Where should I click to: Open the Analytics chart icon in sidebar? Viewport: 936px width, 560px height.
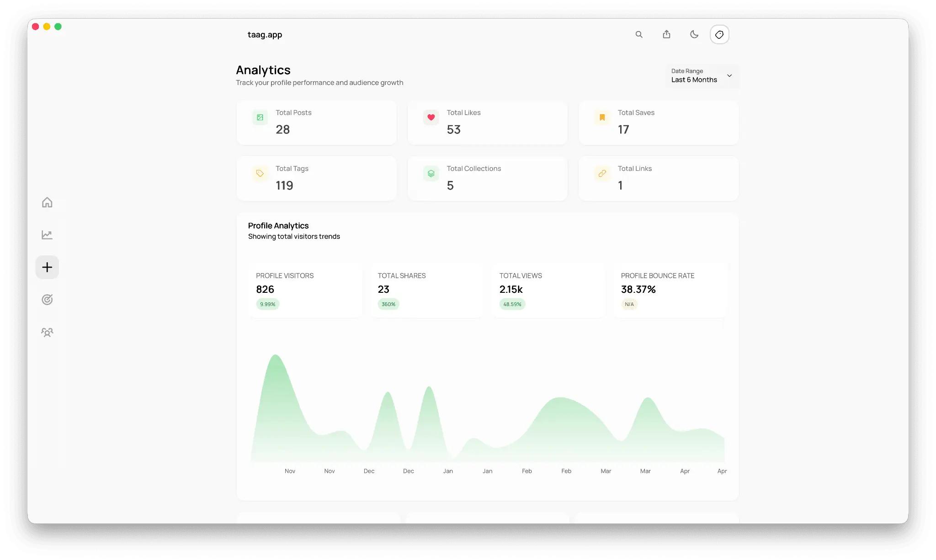(x=47, y=235)
